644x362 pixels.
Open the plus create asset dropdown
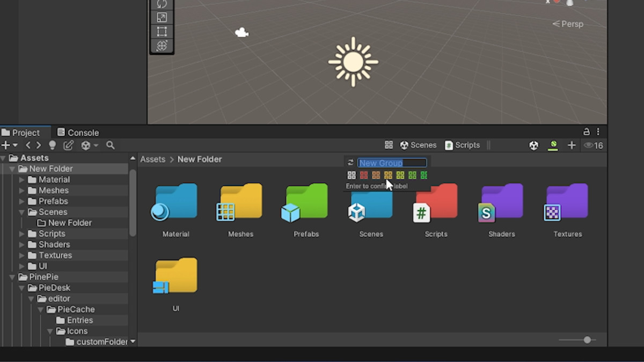coord(9,145)
